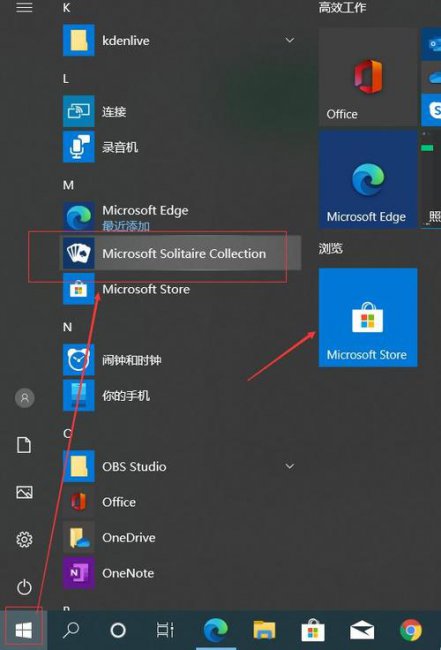Launch Microsoft Solitaire Collection

[x=180, y=253]
